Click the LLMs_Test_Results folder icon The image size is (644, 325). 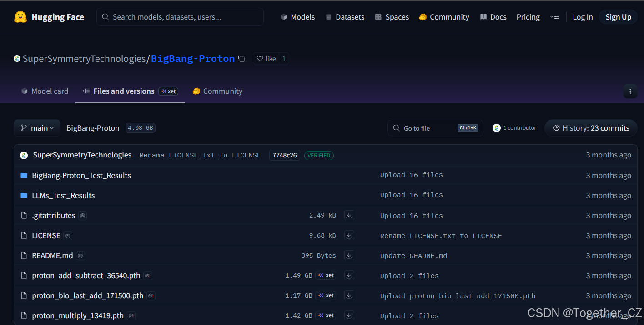(x=24, y=195)
